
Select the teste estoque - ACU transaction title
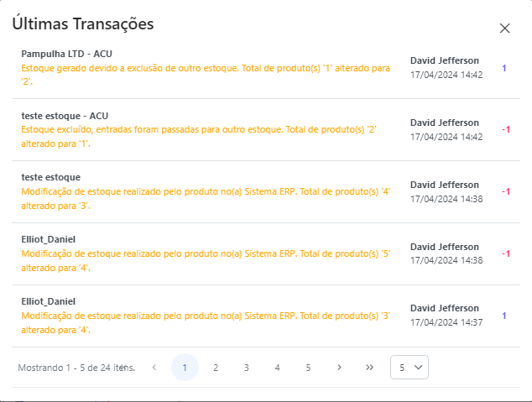point(65,116)
